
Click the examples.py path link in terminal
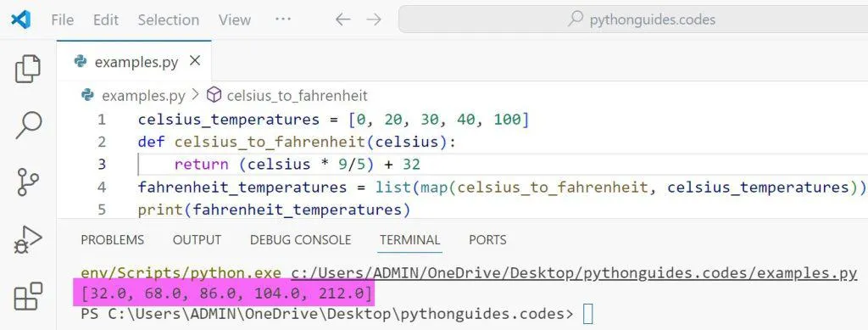pos(574,273)
